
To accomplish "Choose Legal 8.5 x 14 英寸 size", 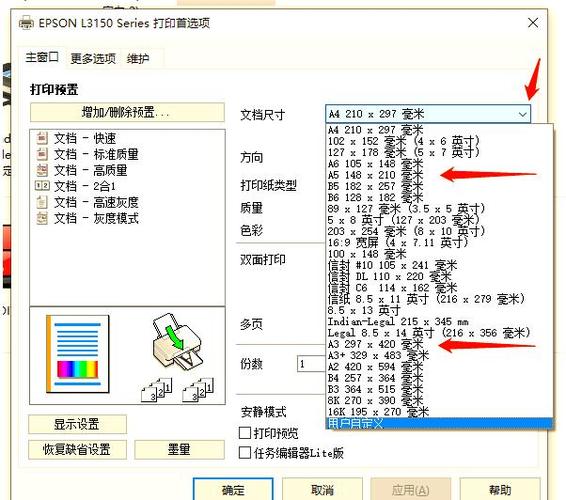I will coord(439,333).
